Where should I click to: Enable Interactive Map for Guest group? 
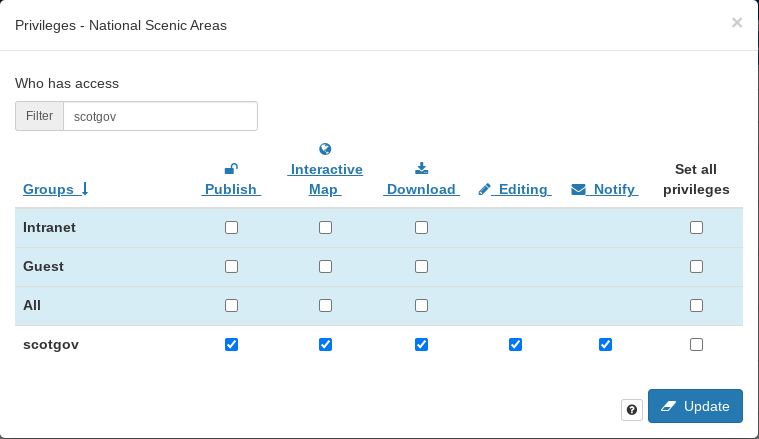pyautogui.click(x=325, y=267)
